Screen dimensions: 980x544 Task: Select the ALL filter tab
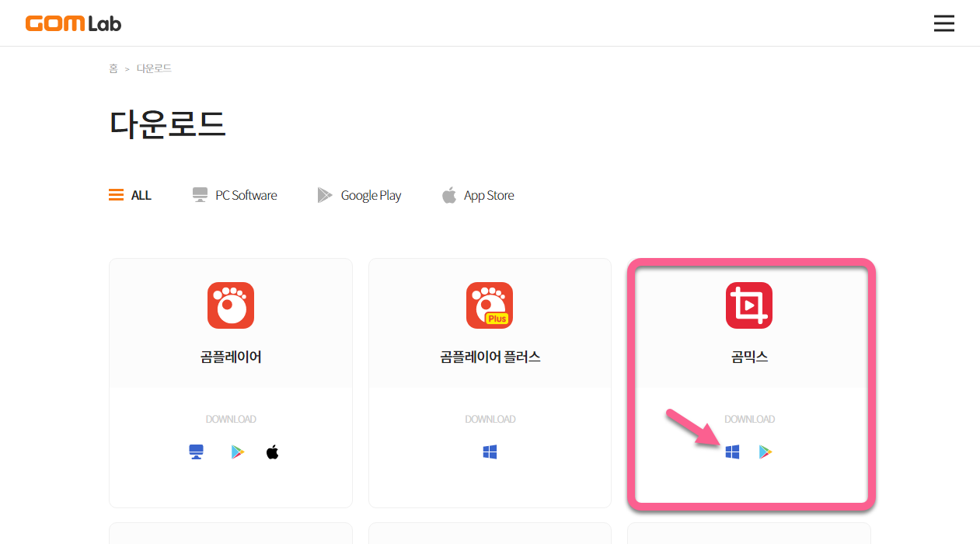click(x=130, y=195)
